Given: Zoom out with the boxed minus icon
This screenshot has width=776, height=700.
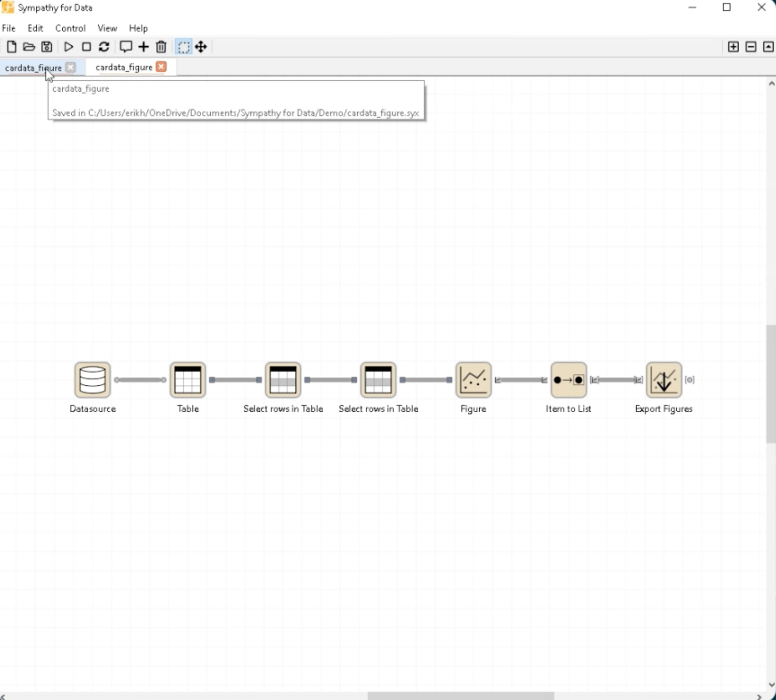Looking at the screenshot, I should (751, 47).
